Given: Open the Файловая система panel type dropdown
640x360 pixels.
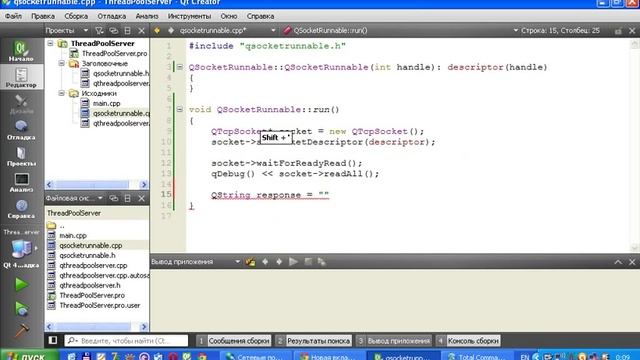Looking at the screenshot, I should click(x=100, y=198).
